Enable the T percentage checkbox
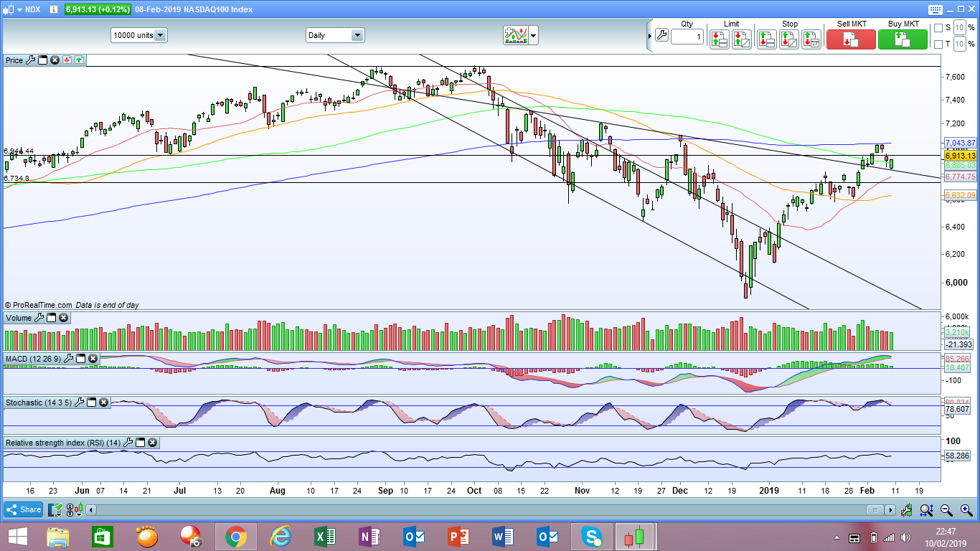The height and width of the screenshot is (551, 980). pyautogui.click(x=938, y=44)
